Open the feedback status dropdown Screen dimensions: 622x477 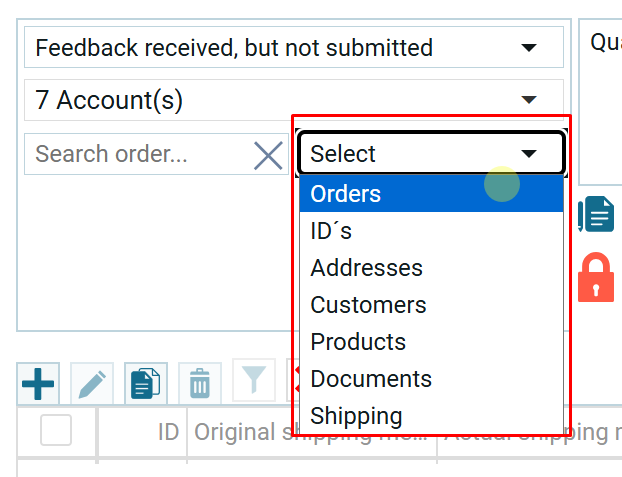528,48
